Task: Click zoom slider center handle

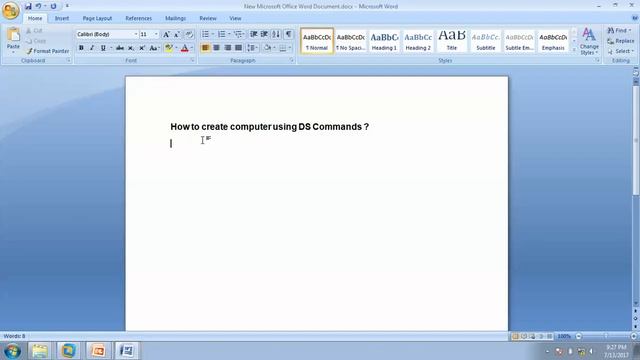Action: pos(606,336)
